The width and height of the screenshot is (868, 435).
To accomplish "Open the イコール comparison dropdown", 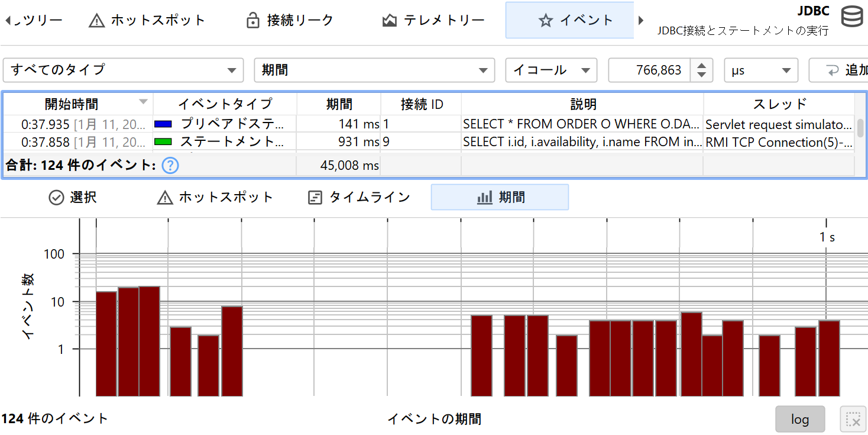I will tap(551, 70).
